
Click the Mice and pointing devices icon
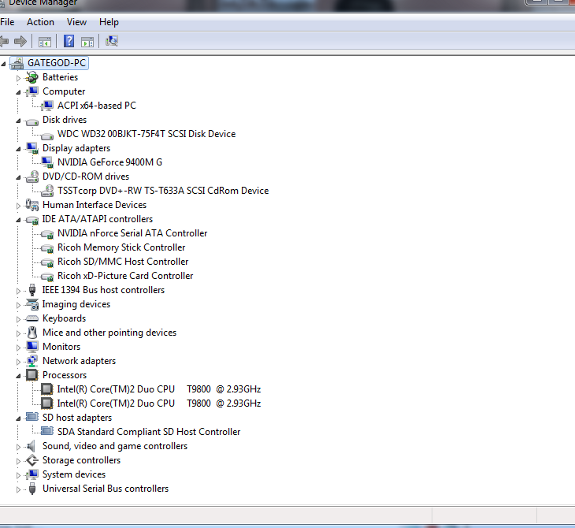coord(32,333)
